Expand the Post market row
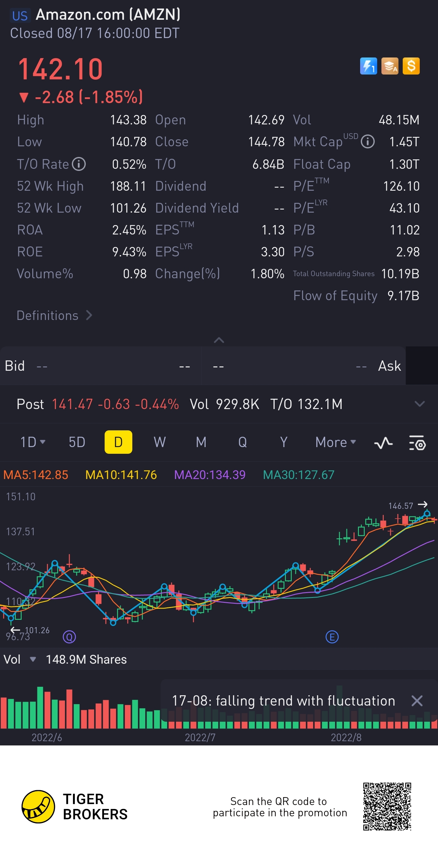Image resolution: width=438 pixels, height=868 pixels. point(419,404)
